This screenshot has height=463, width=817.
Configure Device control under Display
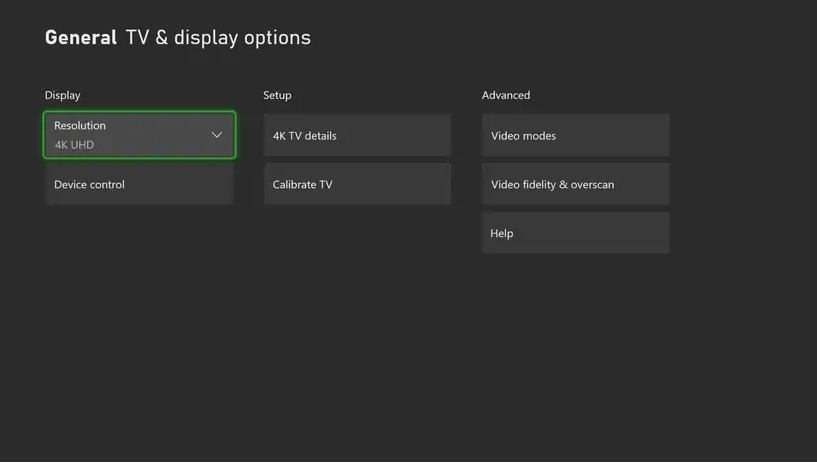pyautogui.click(x=139, y=184)
